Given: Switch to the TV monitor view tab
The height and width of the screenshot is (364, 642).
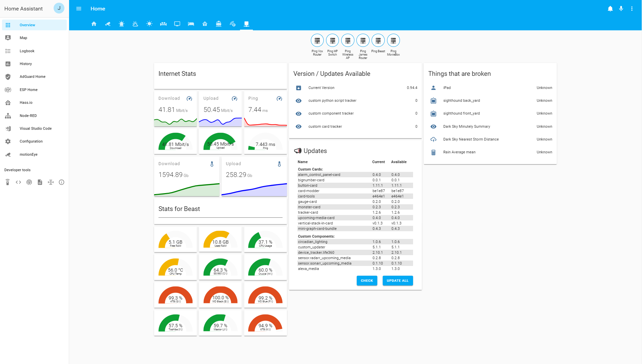Looking at the screenshot, I should pyautogui.click(x=177, y=24).
